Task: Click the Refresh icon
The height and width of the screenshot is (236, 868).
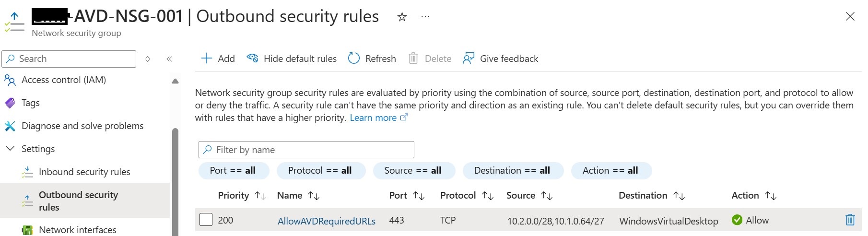Action: pos(354,59)
